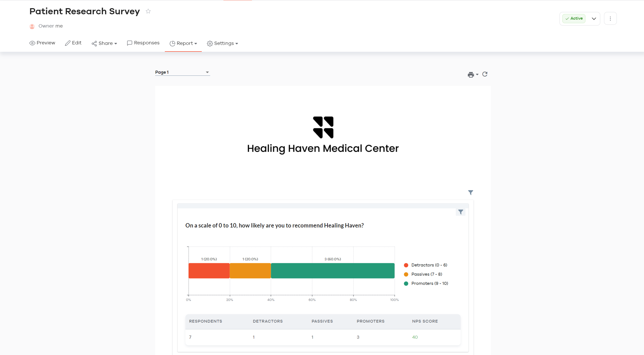The height and width of the screenshot is (355, 644).
Task: Switch to the Responses tab
Action: pos(143,43)
